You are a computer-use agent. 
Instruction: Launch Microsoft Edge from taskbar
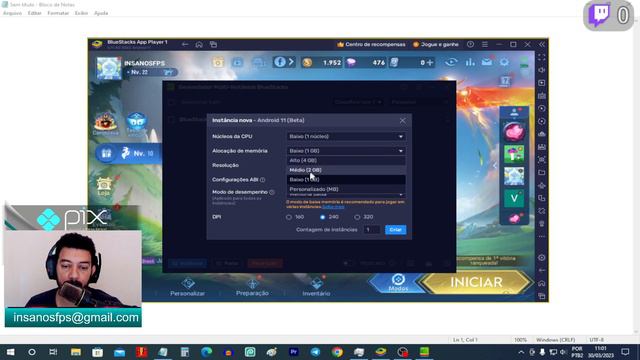tap(207, 352)
